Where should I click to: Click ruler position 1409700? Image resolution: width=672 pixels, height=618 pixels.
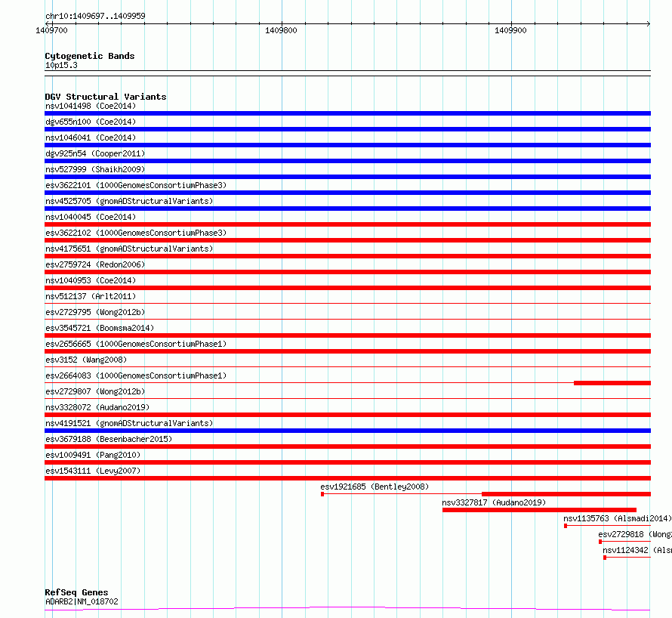coord(51,30)
